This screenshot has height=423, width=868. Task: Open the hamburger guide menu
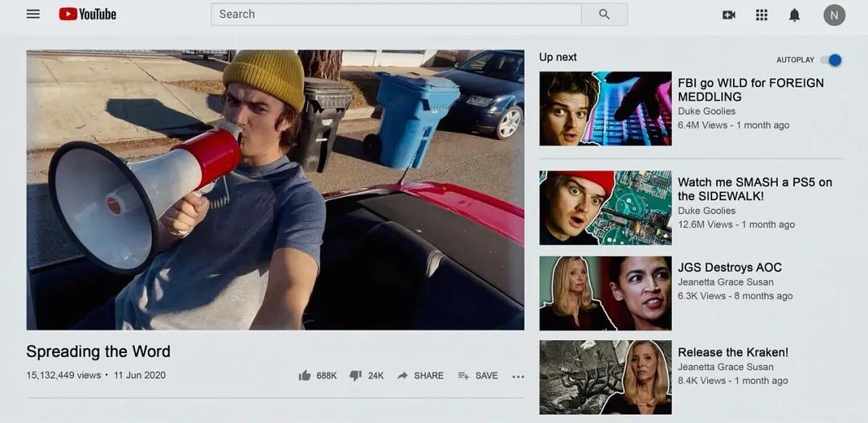[33, 14]
